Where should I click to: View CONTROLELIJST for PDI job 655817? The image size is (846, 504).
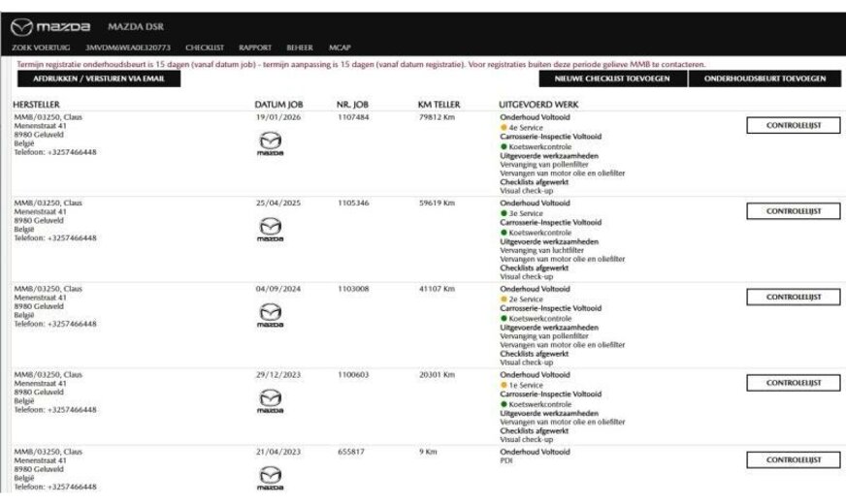(x=793, y=459)
